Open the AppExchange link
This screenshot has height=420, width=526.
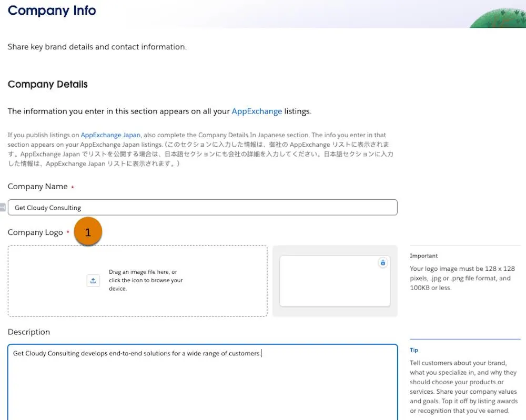pyautogui.click(x=257, y=111)
